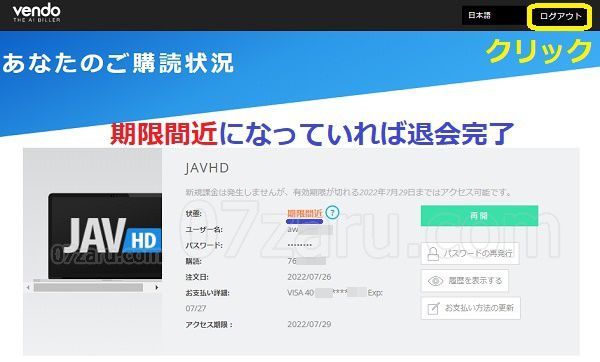Click the ユーザー名 label
This screenshot has width=600, height=362.
coord(204,230)
